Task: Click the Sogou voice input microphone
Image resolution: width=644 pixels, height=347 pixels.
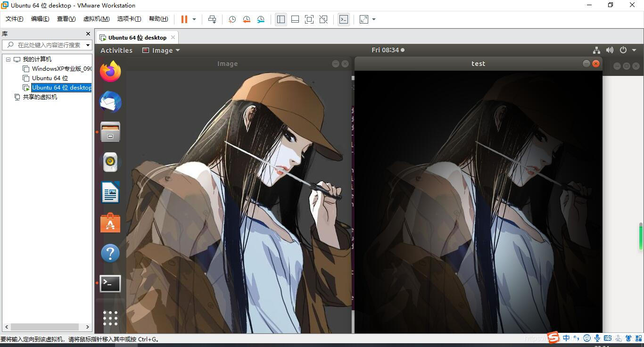Action: pyautogui.click(x=597, y=338)
